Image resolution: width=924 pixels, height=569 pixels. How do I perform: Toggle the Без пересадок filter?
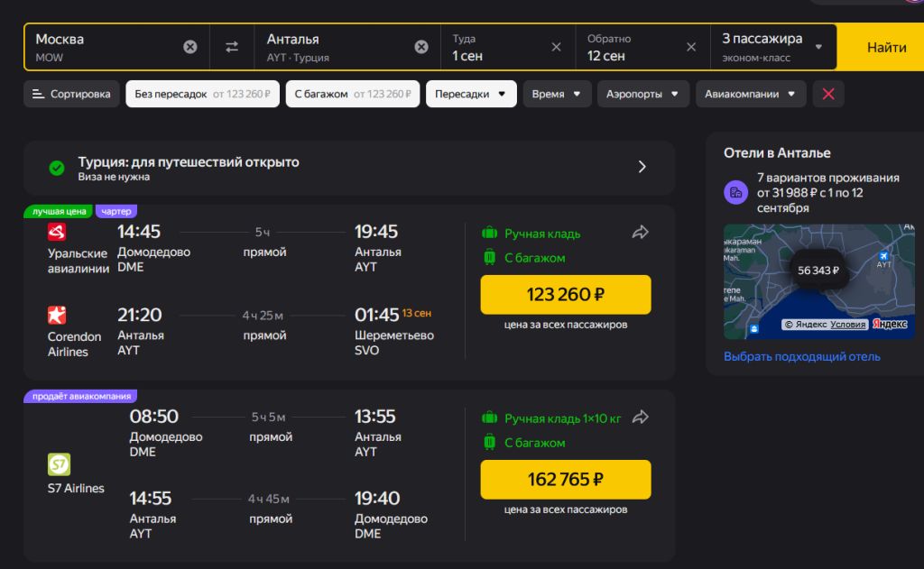[202, 94]
